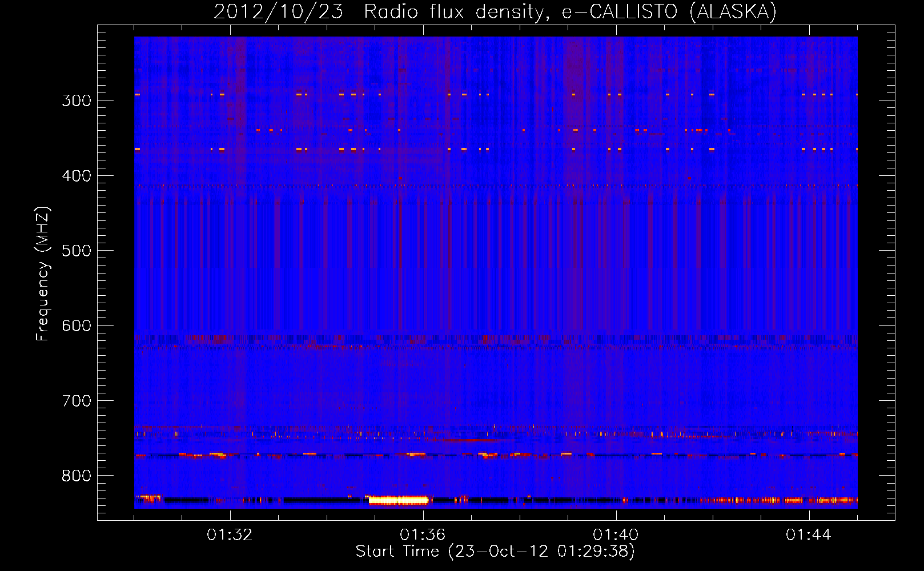The width and height of the screenshot is (924, 571).
Task: Click the plot title 'Radio flux density, e-CALLISTO (ALASKA)'
Action: [x=571, y=12]
